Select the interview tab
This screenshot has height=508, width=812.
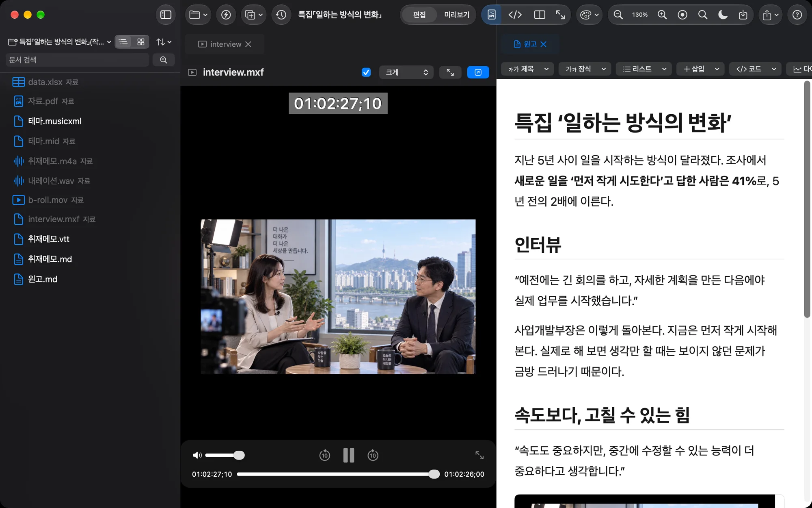click(x=225, y=44)
